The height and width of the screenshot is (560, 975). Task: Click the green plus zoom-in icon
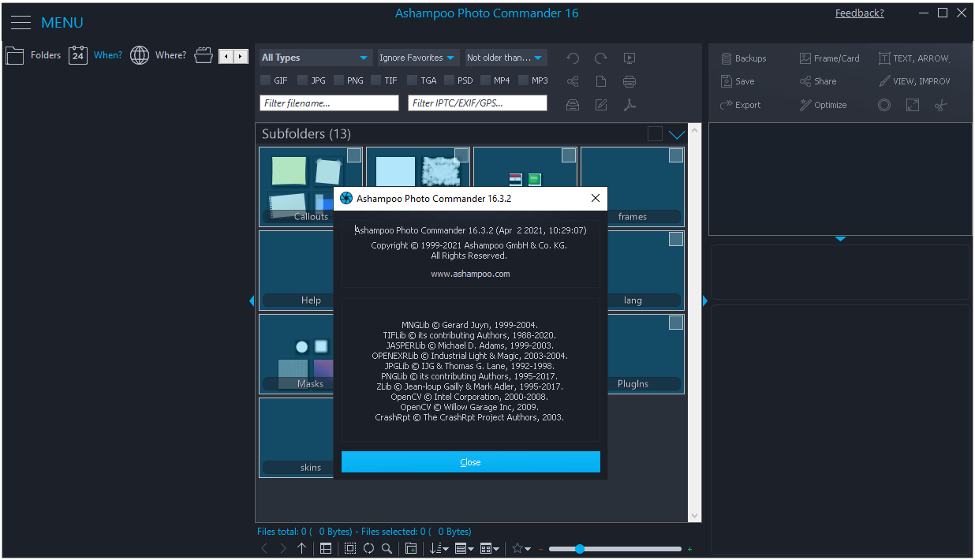coord(689,549)
